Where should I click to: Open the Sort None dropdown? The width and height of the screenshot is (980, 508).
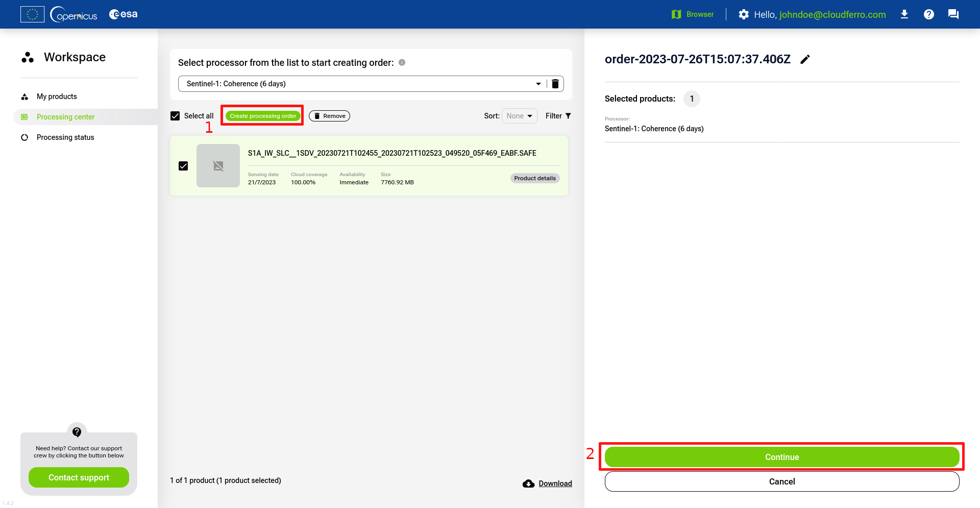point(519,116)
